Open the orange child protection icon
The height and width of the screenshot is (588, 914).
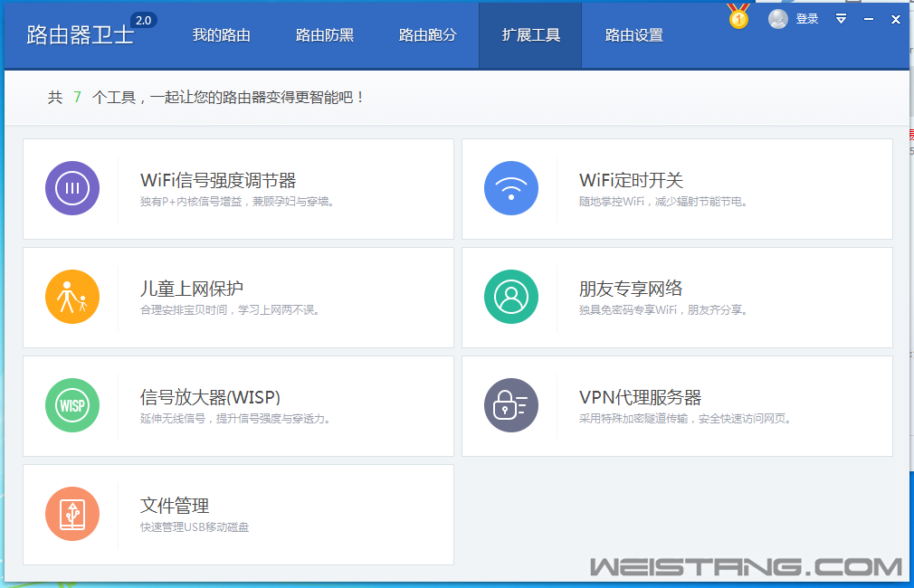pyautogui.click(x=72, y=297)
